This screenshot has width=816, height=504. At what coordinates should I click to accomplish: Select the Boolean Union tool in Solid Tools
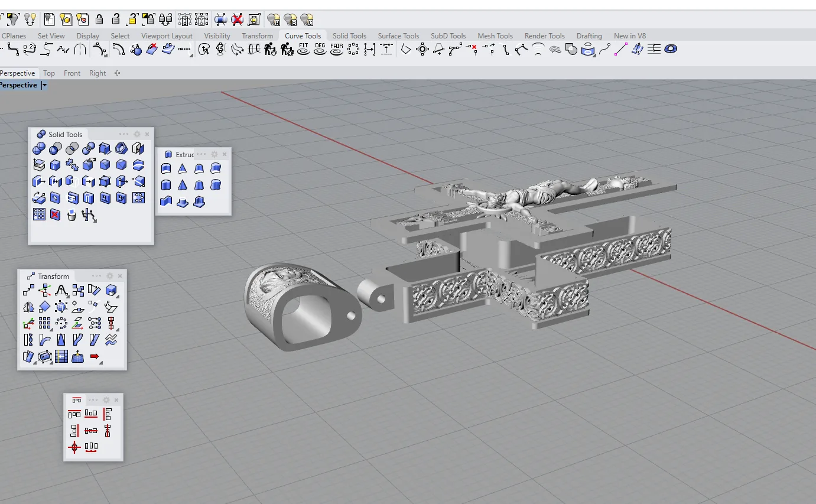(x=39, y=148)
